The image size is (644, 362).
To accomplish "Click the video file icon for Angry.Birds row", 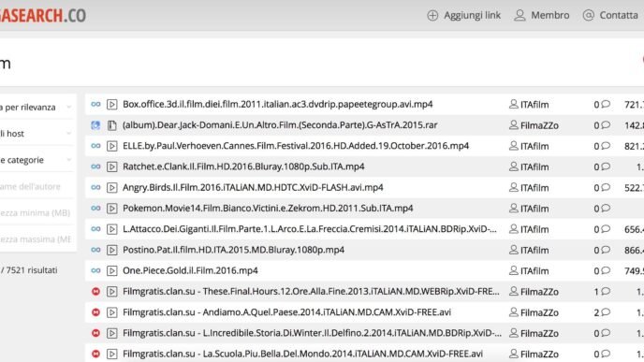I will pos(111,188).
